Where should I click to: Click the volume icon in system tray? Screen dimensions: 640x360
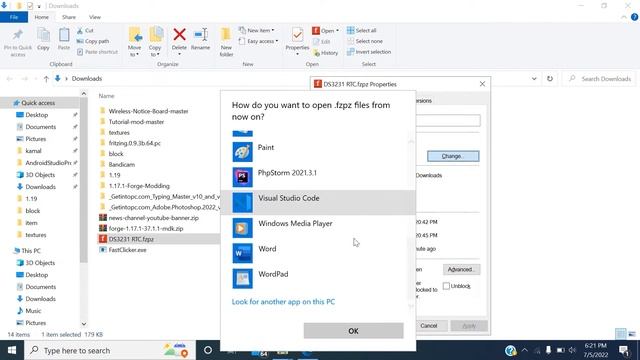pyautogui.click(x=572, y=350)
